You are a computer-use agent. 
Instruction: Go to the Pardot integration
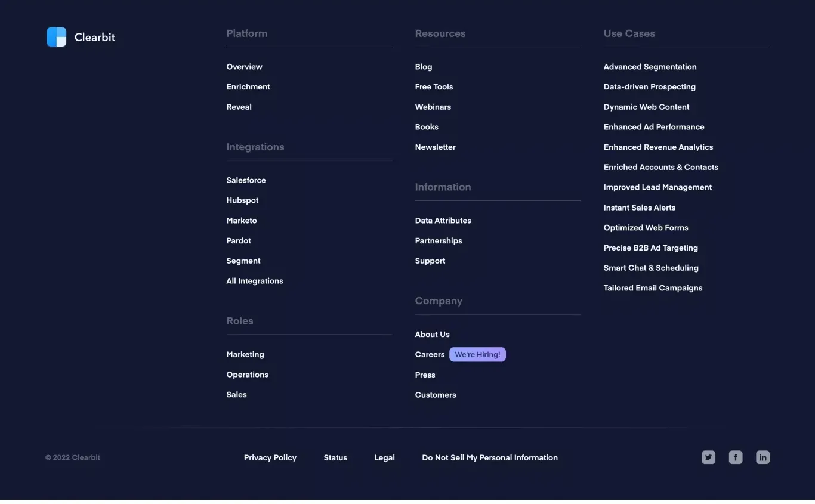[239, 241]
